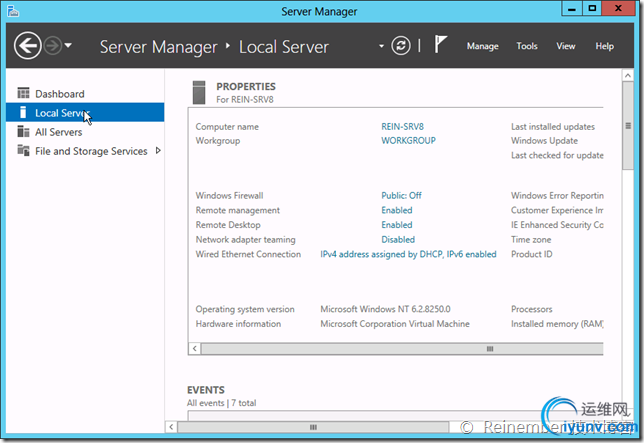The width and height of the screenshot is (644, 443).
Task: Click the All Servers icon
Action: coord(23,131)
